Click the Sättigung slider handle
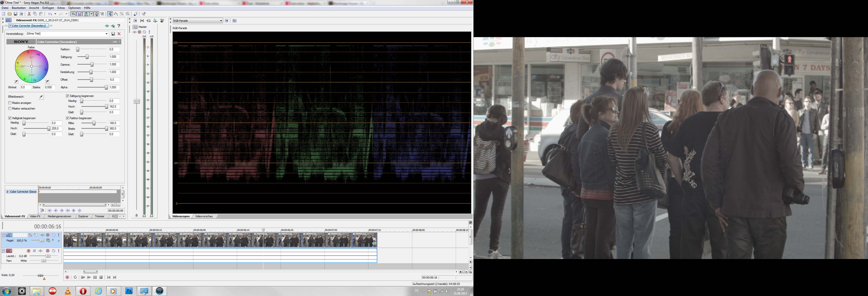The image size is (868, 296). point(87,57)
